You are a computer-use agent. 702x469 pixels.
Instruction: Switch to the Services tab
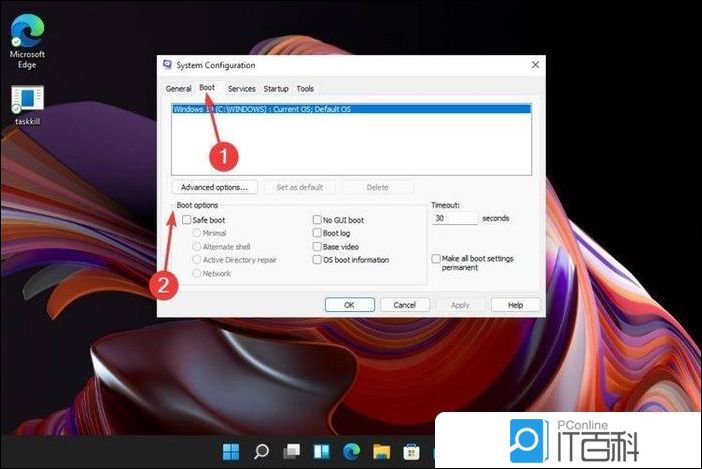(241, 89)
